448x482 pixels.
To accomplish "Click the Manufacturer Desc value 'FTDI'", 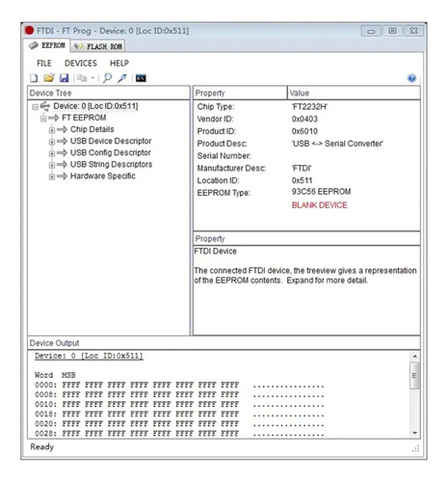I will pos(302,169).
